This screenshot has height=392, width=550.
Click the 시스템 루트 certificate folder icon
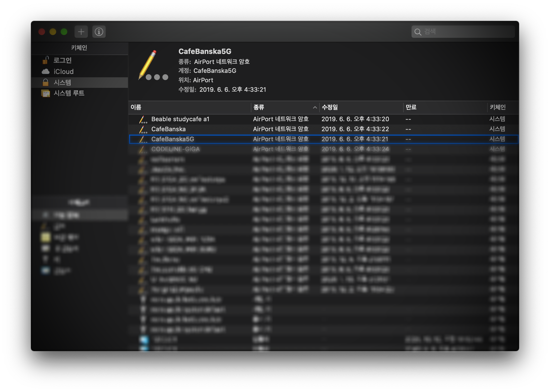46,93
